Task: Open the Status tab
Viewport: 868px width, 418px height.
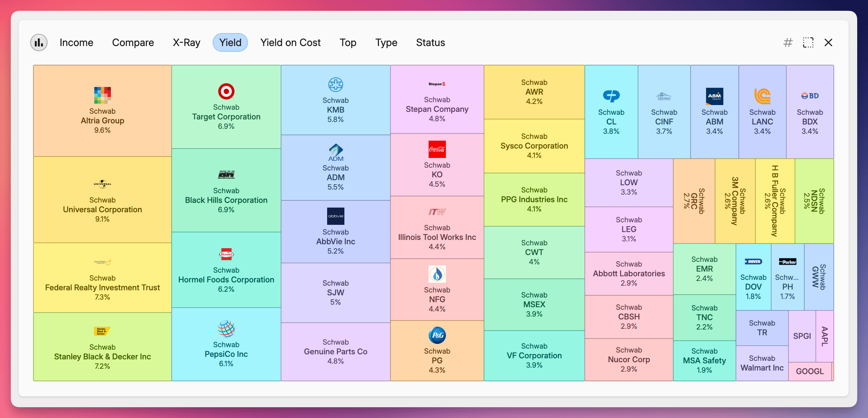Action: coord(430,43)
